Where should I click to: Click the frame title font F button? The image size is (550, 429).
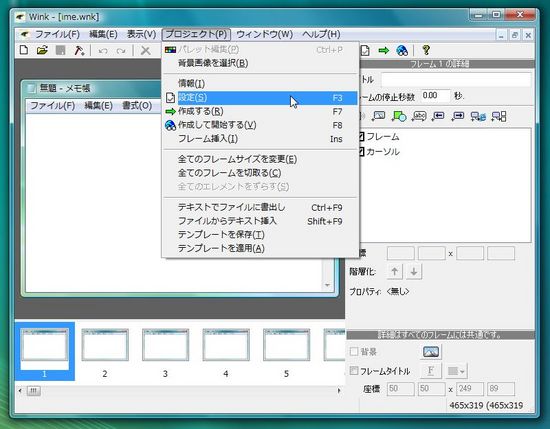[x=431, y=370]
